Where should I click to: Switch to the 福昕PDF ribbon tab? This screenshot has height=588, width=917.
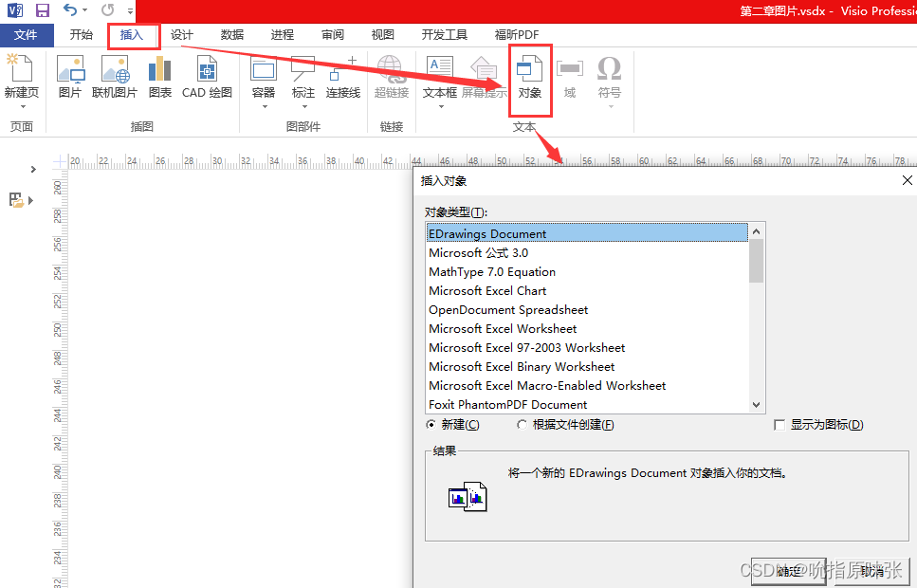[x=517, y=35]
